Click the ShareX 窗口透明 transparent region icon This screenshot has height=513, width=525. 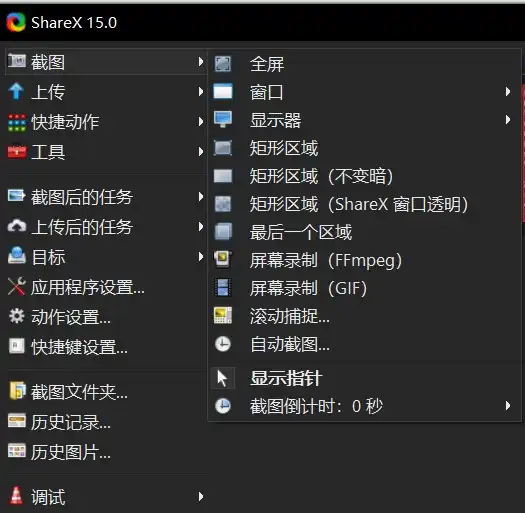tap(223, 204)
